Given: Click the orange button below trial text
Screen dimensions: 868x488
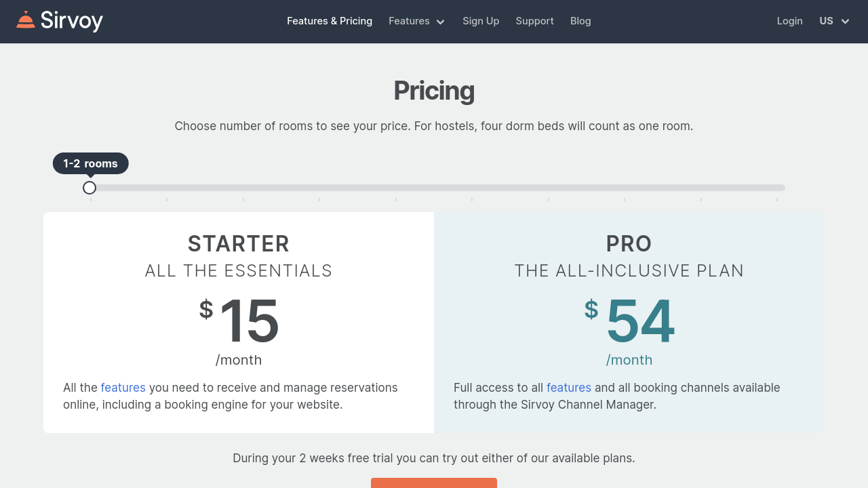Looking at the screenshot, I should 434,483.
